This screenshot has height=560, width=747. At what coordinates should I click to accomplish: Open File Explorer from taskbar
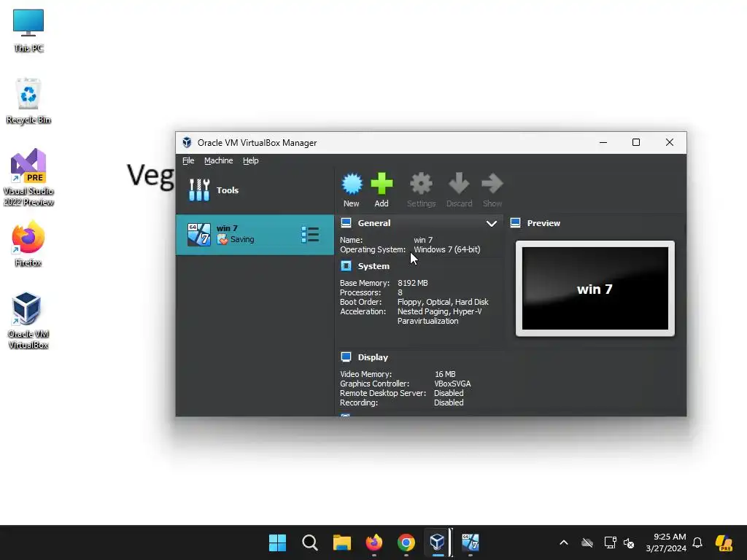tap(341, 542)
